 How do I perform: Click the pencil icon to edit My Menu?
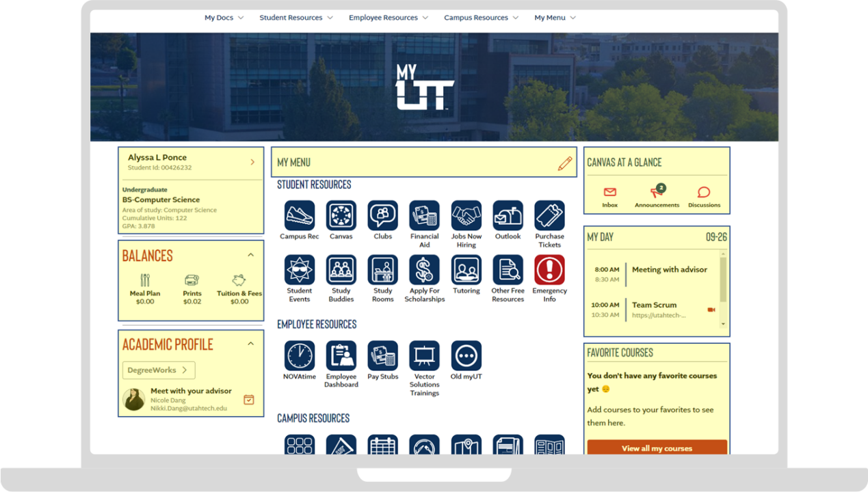coord(564,163)
